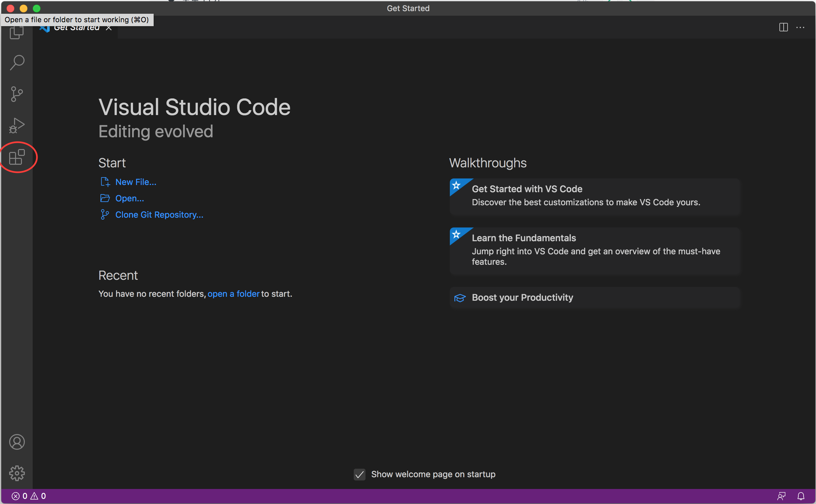
Task: Open the More Actions ellipsis menu
Action: click(801, 27)
